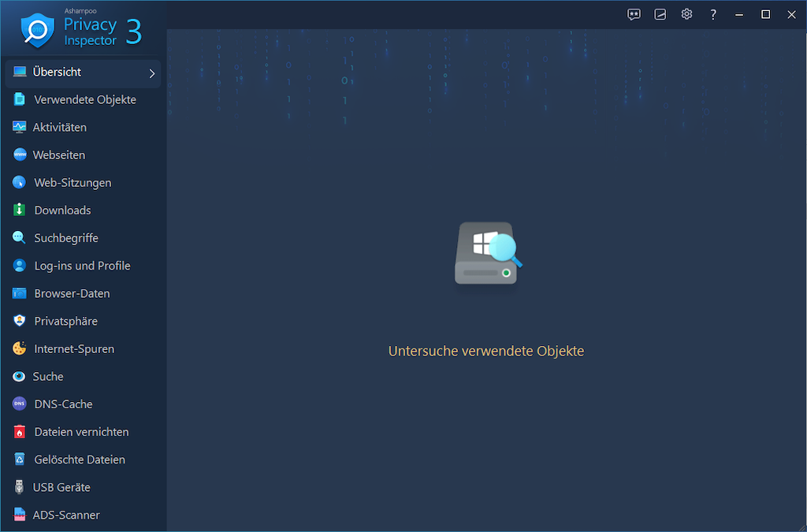
Task: Open Log-ins und Profile
Action: [82, 266]
